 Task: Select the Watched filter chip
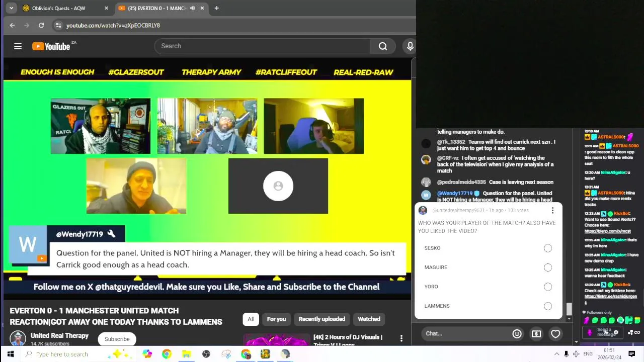tap(369, 319)
